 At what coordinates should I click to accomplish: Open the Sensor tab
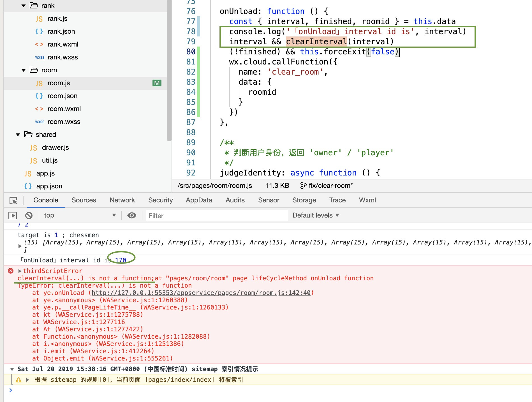269,200
